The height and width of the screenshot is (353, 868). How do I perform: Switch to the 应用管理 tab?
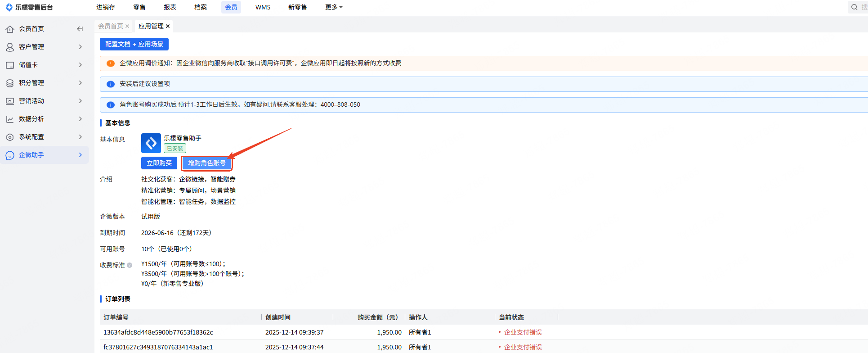[151, 26]
